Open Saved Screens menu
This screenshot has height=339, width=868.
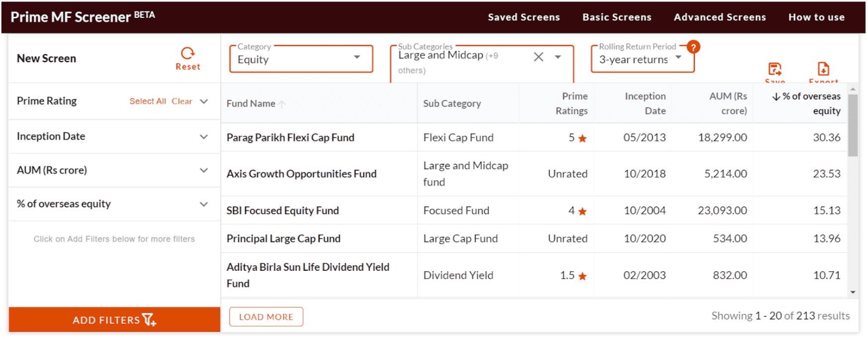[524, 17]
